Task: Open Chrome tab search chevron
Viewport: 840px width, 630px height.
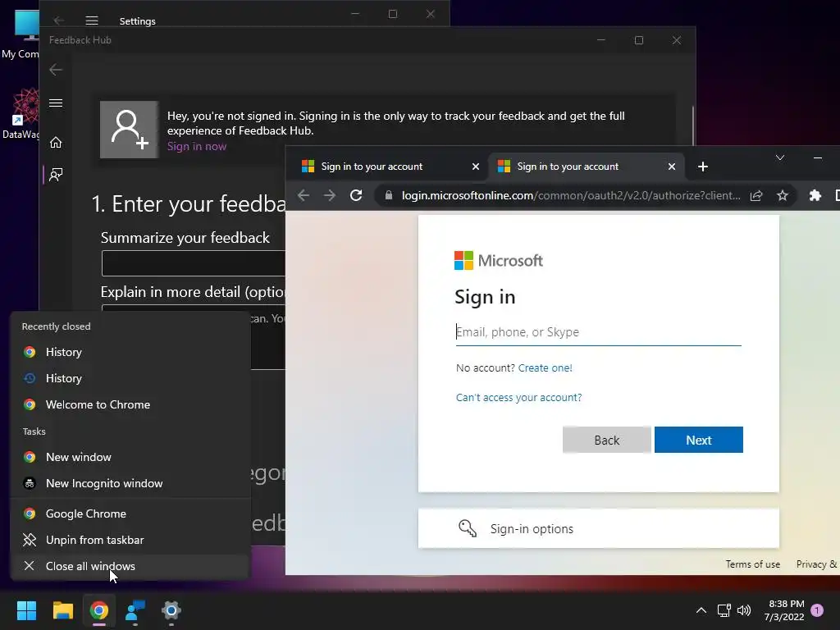Action: pyautogui.click(x=780, y=157)
